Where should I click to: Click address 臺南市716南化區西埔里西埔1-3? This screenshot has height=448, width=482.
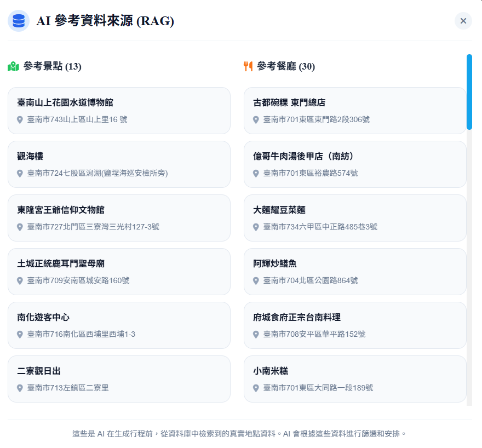[x=81, y=334]
